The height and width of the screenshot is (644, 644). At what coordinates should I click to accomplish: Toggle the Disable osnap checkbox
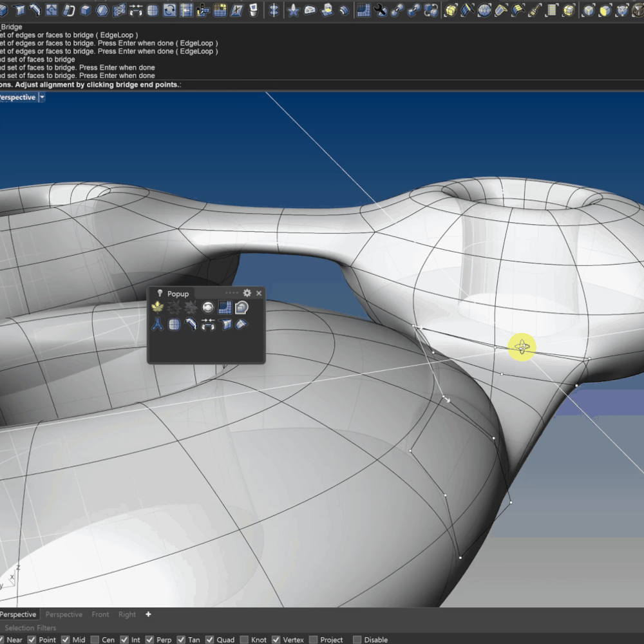pyautogui.click(x=357, y=639)
